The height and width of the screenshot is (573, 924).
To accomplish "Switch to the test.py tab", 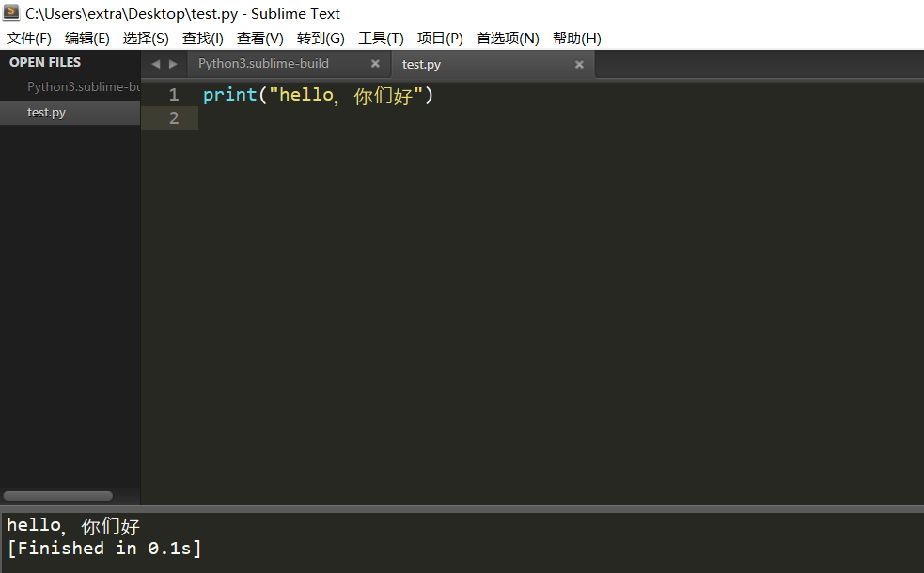I will click(420, 64).
